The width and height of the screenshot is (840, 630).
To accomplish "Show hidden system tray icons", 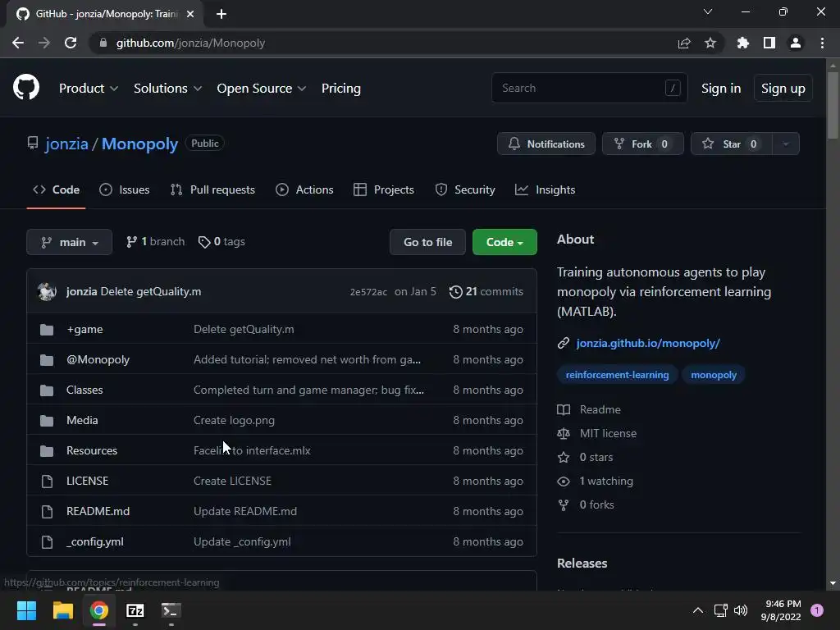I will [x=698, y=610].
